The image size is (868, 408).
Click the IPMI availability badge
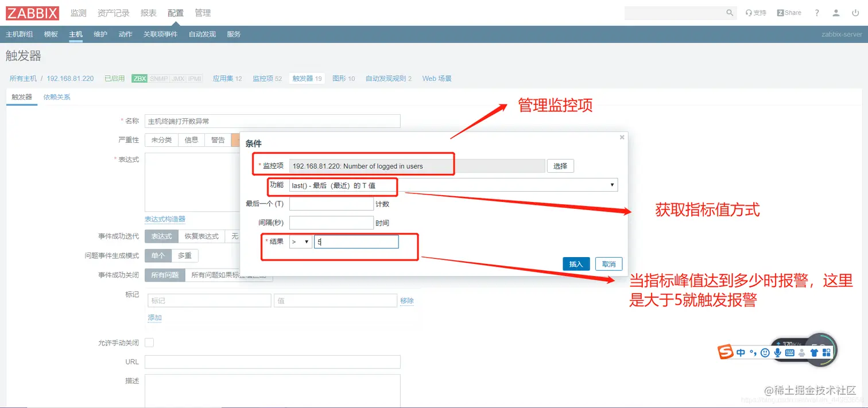195,79
